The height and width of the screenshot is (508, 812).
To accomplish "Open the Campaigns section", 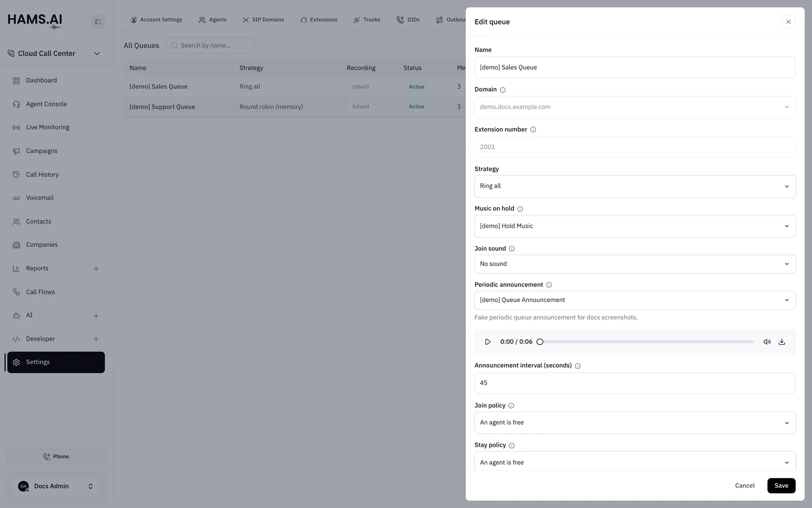I will pos(56,151).
